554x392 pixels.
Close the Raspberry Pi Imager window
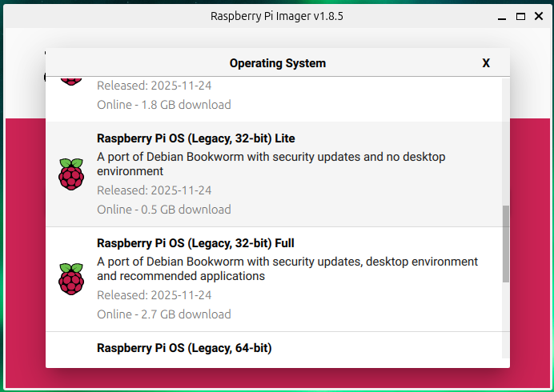[x=539, y=16]
